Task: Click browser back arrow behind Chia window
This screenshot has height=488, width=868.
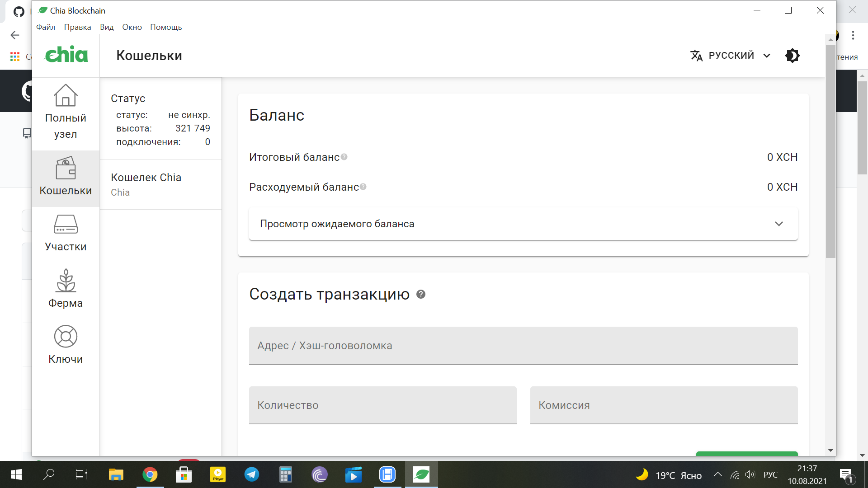Action: (15, 35)
